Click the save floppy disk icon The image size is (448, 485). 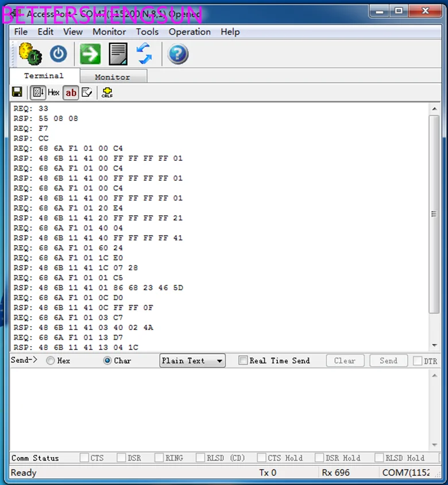point(17,92)
